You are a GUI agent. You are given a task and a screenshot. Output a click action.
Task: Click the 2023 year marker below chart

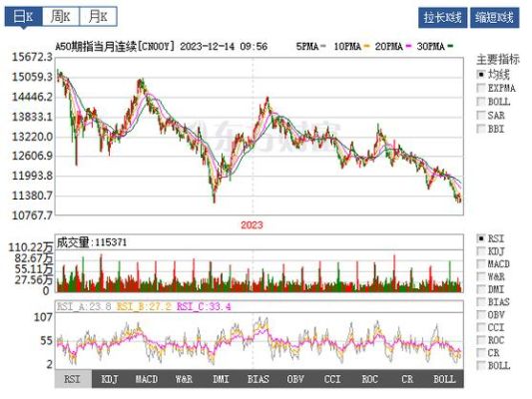(x=253, y=225)
